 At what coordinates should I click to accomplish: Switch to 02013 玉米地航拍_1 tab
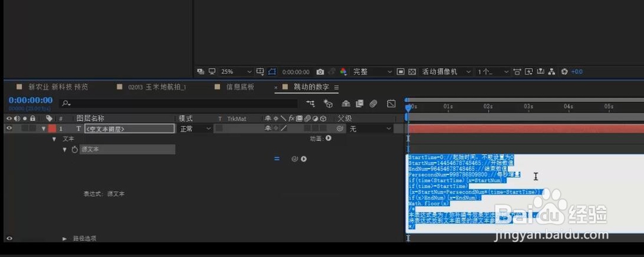tap(157, 87)
